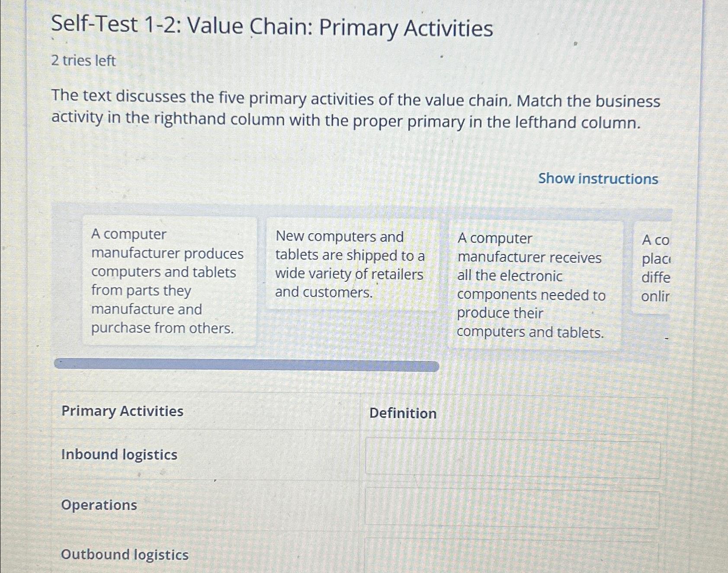This screenshot has width=728, height=573.
Task: Click the Operations row label
Action: [99, 505]
